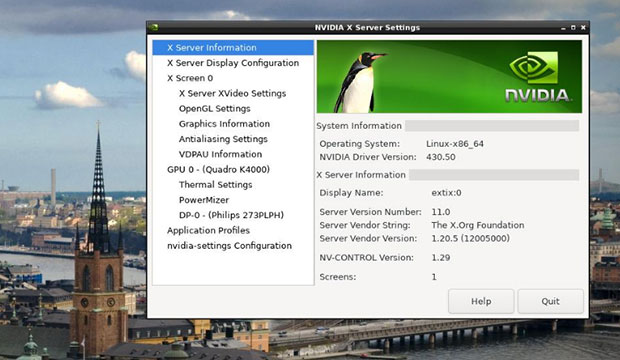The width and height of the screenshot is (620, 360).
Task: Select X Server Information in the sidebar
Action: [x=233, y=47]
